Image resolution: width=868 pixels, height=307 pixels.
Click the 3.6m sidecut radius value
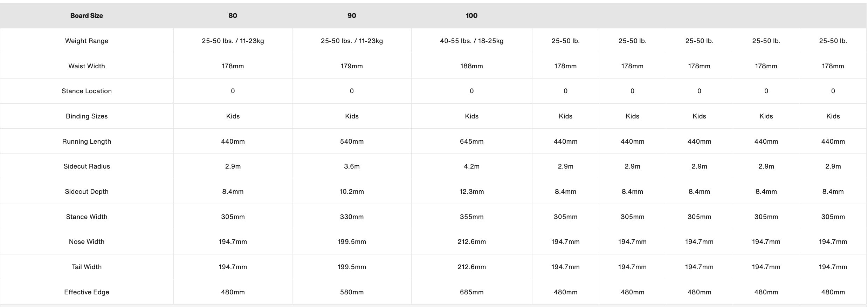coord(352,166)
